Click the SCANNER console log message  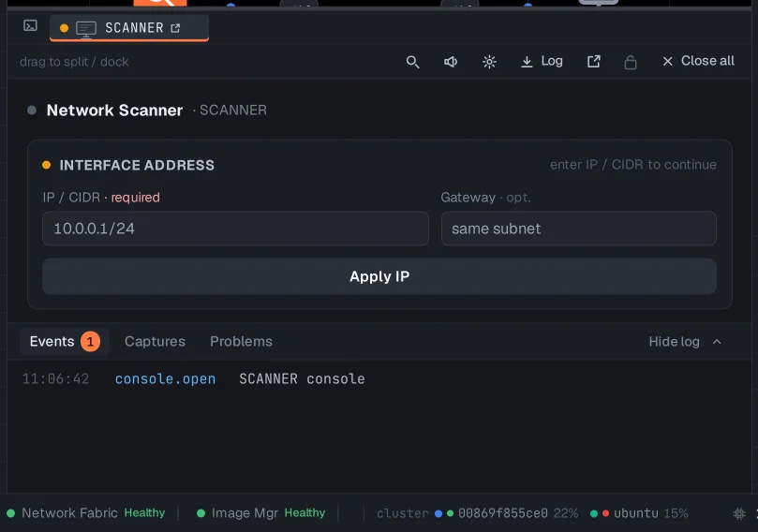[302, 378]
